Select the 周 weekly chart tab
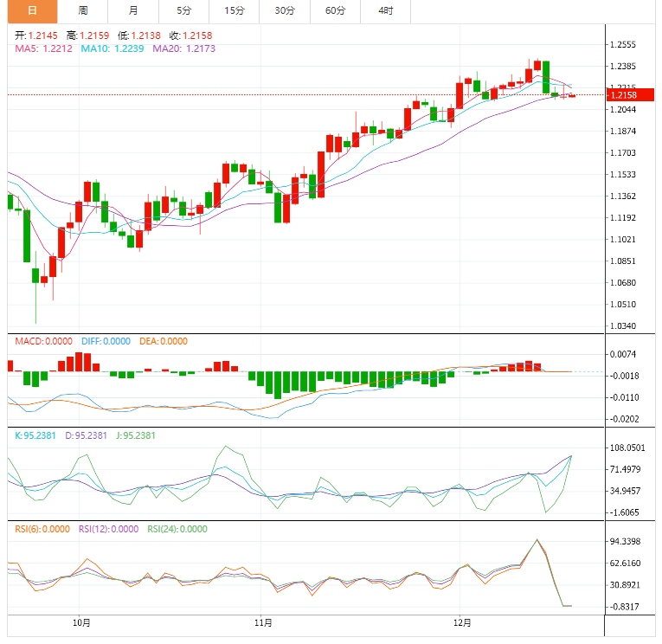The width and height of the screenshot is (662, 644). pyautogui.click(x=82, y=10)
